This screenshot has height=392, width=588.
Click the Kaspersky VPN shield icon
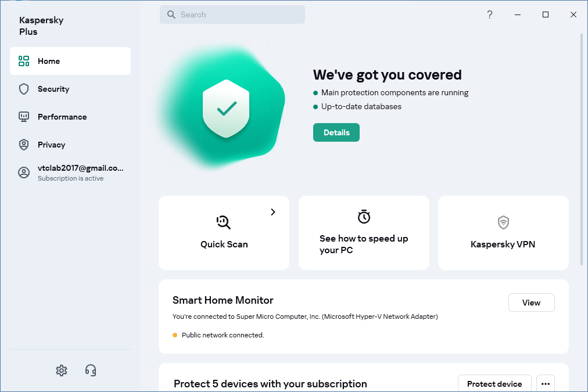[503, 222]
